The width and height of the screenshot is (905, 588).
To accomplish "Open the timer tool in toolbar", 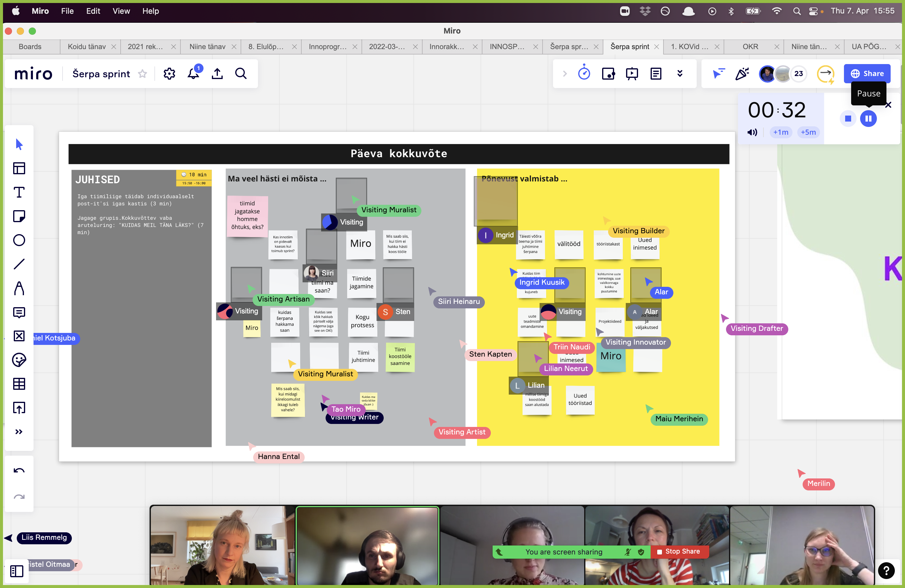I will point(584,73).
